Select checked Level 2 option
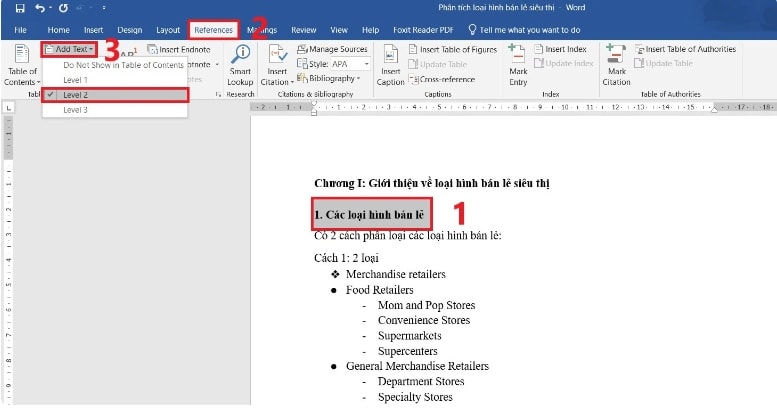This screenshot has height=408, width=777. click(x=115, y=95)
